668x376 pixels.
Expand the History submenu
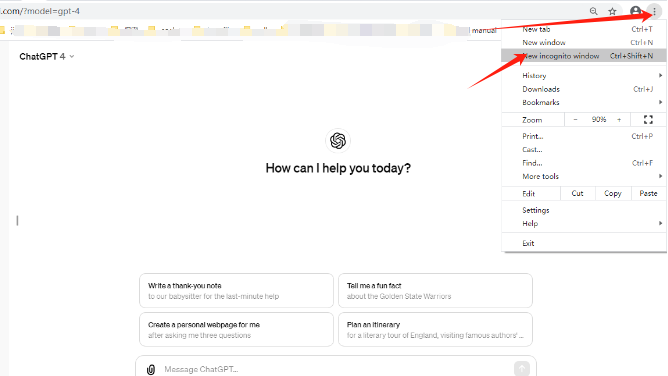coord(584,75)
